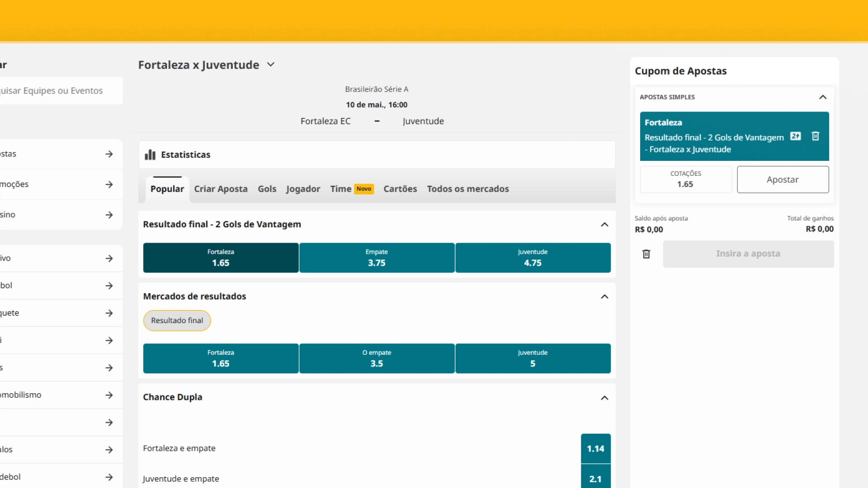Collapse the Chance Dupla section
The width and height of the screenshot is (868, 488).
604,398
